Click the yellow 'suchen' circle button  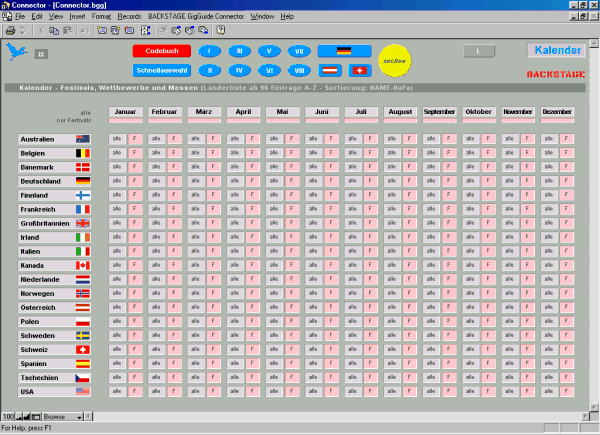click(x=395, y=59)
